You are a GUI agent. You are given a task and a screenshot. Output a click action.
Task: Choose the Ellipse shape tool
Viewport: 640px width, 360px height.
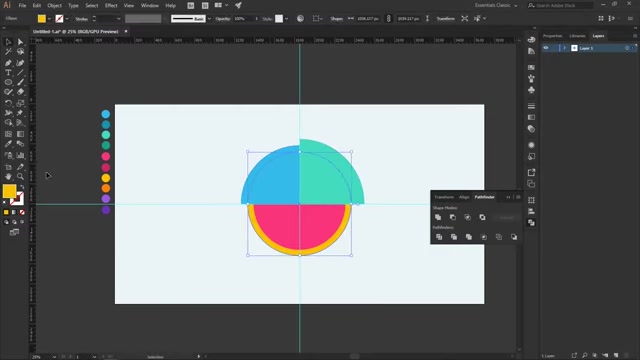pyautogui.click(x=8, y=82)
